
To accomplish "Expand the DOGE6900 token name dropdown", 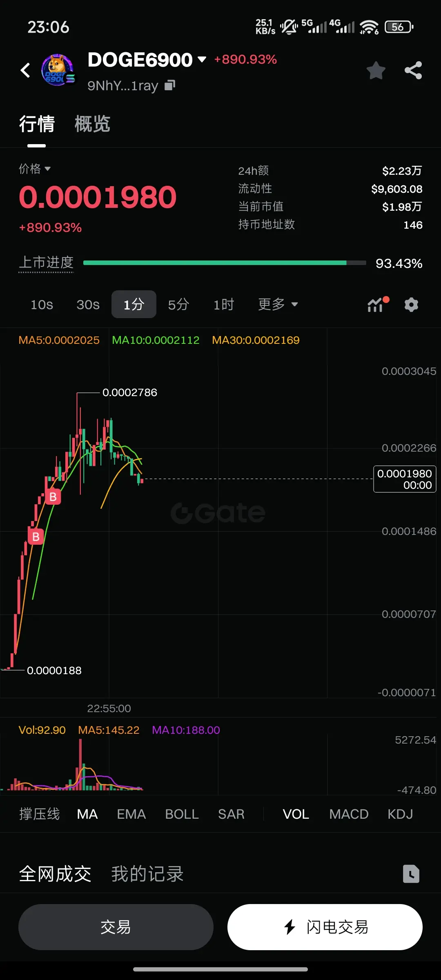I will click(202, 60).
